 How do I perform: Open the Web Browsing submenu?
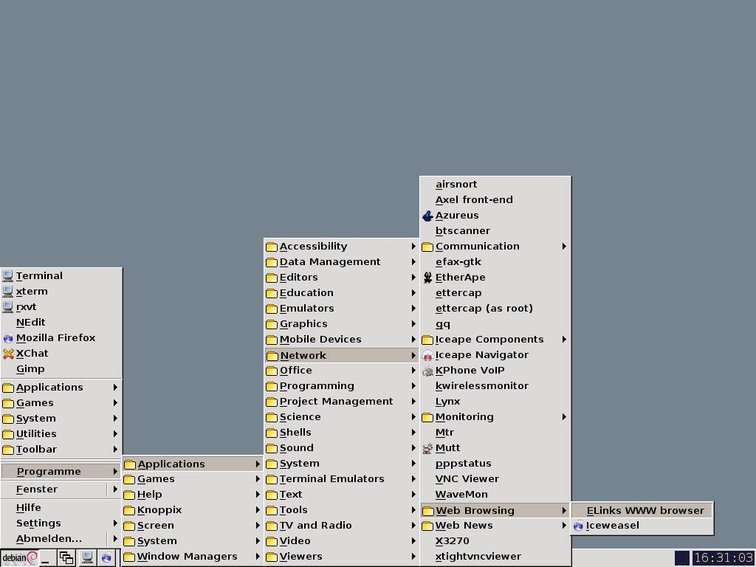point(495,511)
